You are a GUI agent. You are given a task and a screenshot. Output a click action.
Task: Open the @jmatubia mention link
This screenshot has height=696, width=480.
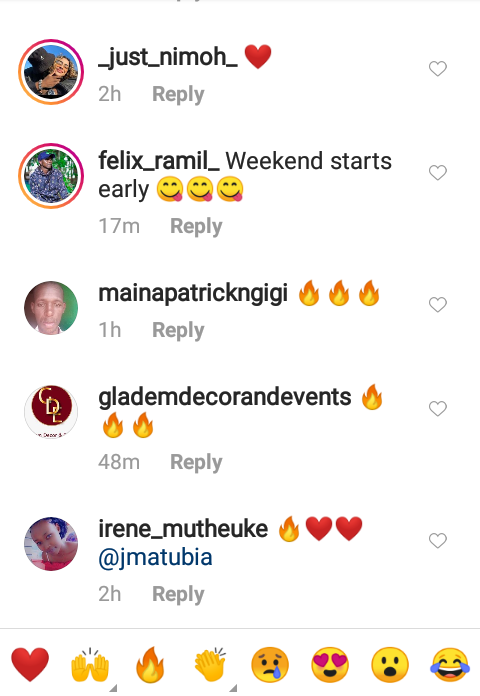(155, 558)
